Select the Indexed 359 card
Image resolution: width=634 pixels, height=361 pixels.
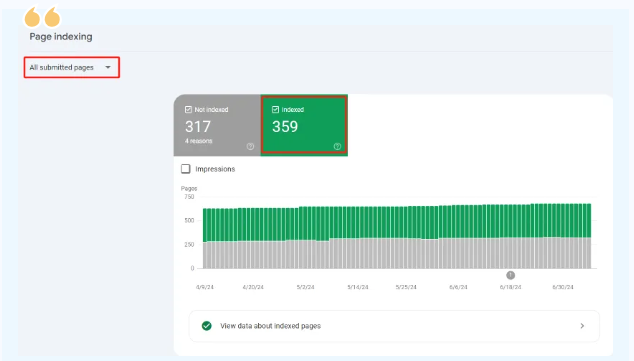304,125
